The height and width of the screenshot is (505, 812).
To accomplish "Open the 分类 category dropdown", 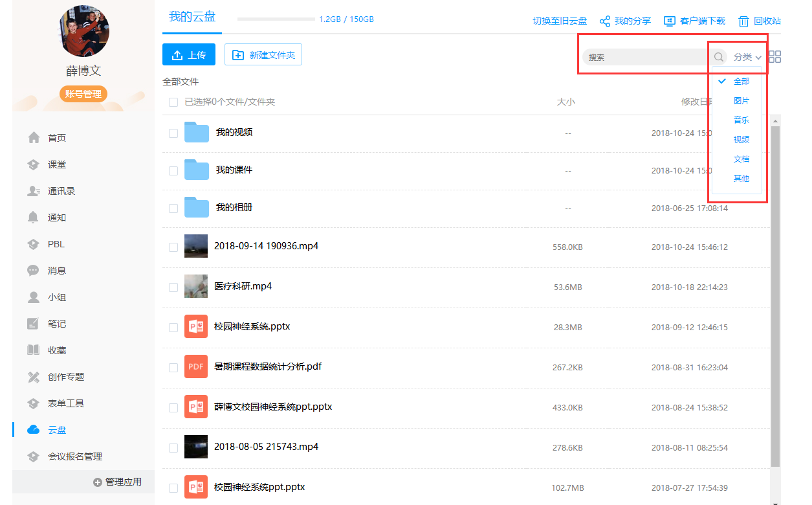I will (747, 57).
